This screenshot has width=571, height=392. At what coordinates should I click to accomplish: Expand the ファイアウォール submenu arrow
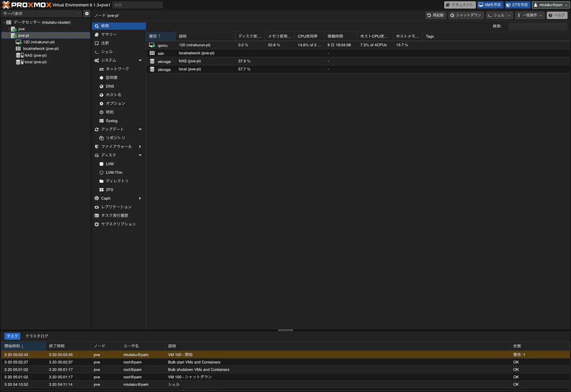click(x=140, y=147)
